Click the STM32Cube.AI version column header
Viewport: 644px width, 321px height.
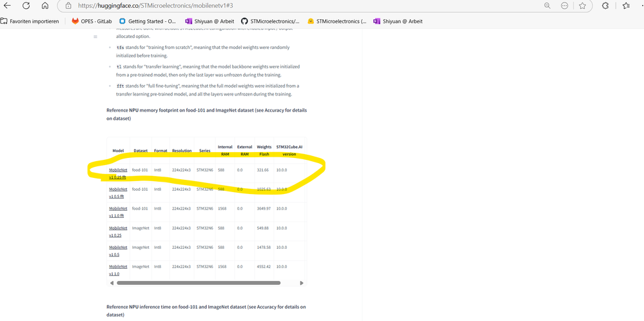coord(289,151)
